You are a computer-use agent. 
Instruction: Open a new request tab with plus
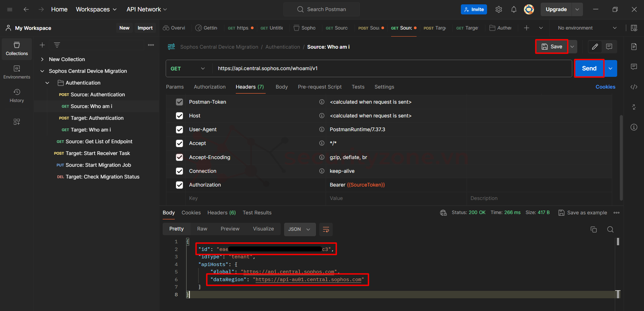(527, 28)
